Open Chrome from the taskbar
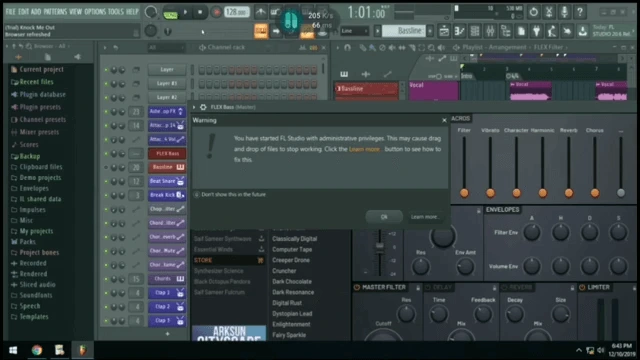Image resolution: width=640 pixels, height=360 pixels. tap(37, 350)
